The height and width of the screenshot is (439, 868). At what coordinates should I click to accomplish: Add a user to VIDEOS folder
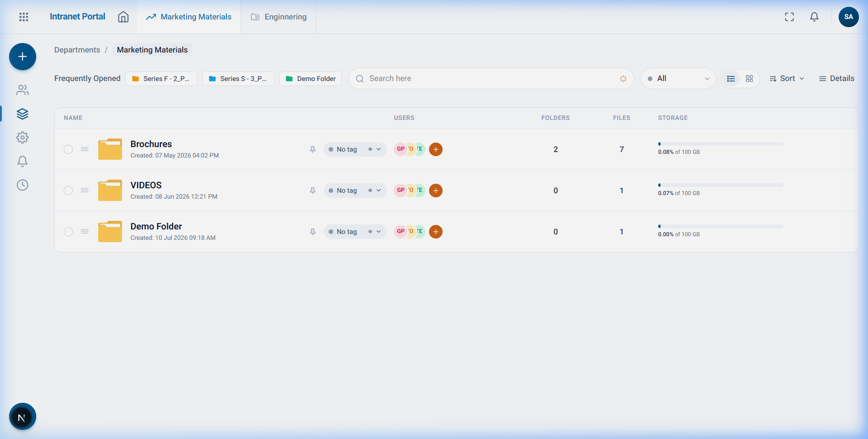(436, 191)
